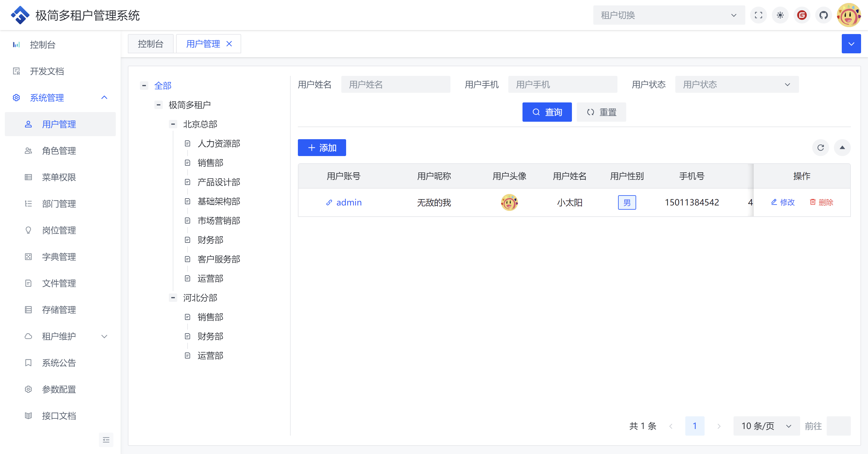This screenshot has height=454, width=868.
Task: Click the user avatar in top-right corner
Action: coord(848,15)
